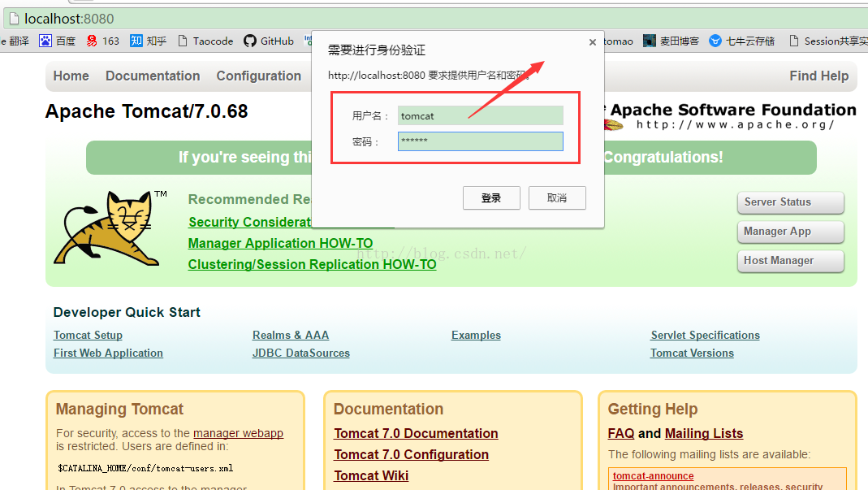Open the Session共享 bookmark page icon
Image resolution: width=868 pixels, height=490 pixels.
tap(794, 41)
